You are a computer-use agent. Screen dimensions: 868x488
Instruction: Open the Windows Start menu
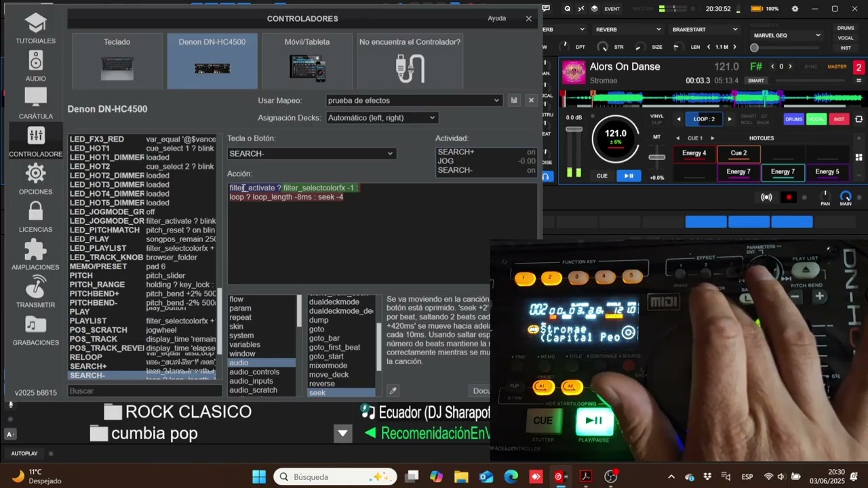259,476
